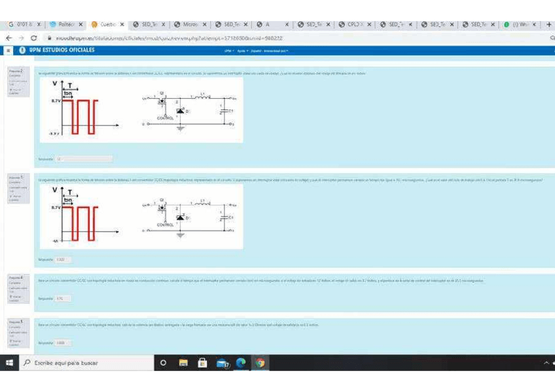Open the Windows Start menu

coord(11,362)
